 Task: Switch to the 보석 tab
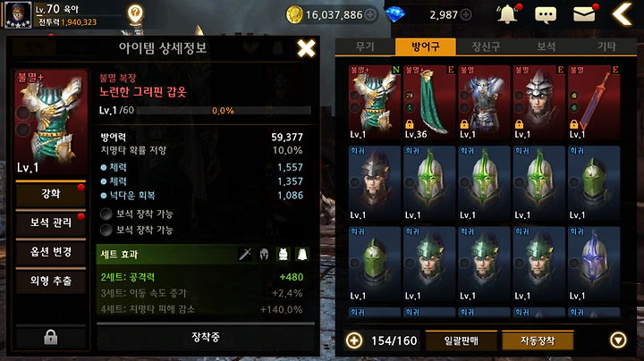[546, 46]
